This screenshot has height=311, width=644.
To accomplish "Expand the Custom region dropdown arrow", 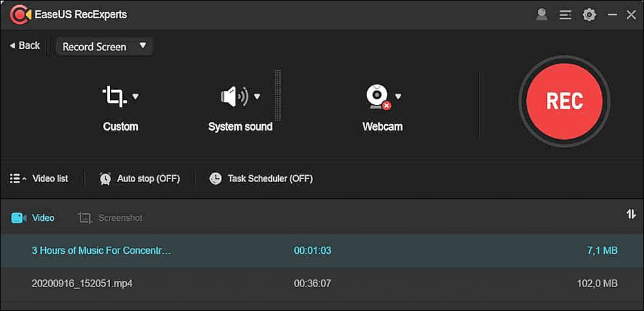I will (x=135, y=97).
